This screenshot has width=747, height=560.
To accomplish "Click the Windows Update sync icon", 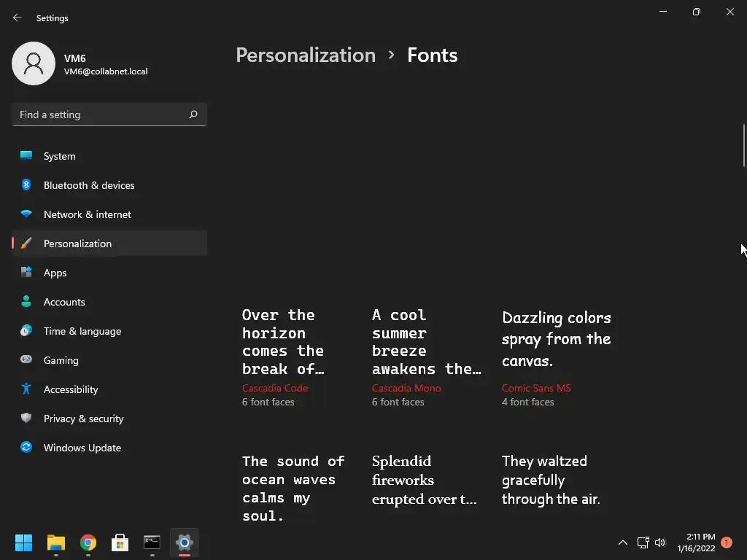I will click(26, 447).
